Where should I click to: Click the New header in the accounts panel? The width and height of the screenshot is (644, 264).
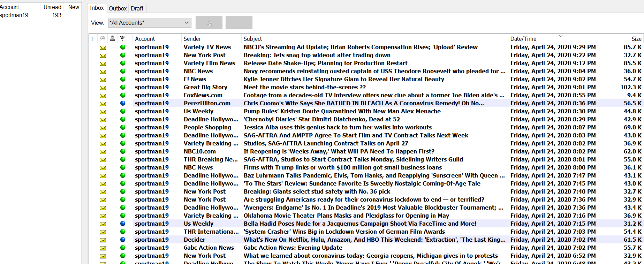click(74, 7)
